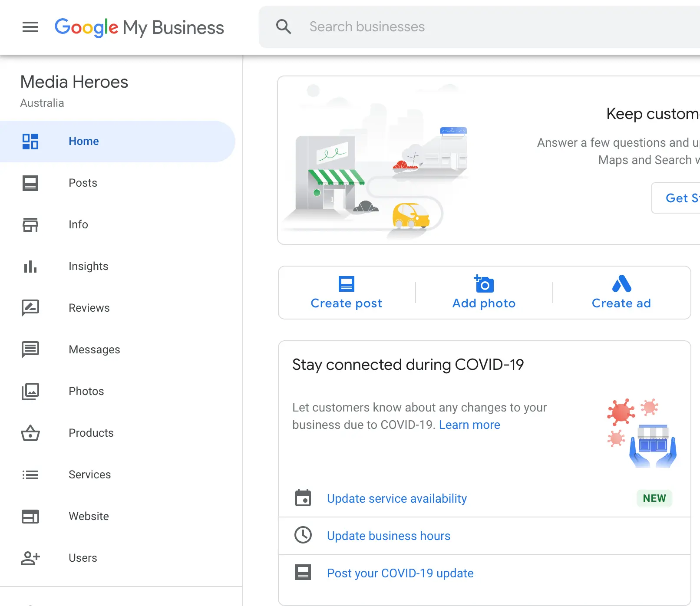Viewport: 700px width, 606px height.
Task: Open the hamburger main menu
Action: pos(30,27)
